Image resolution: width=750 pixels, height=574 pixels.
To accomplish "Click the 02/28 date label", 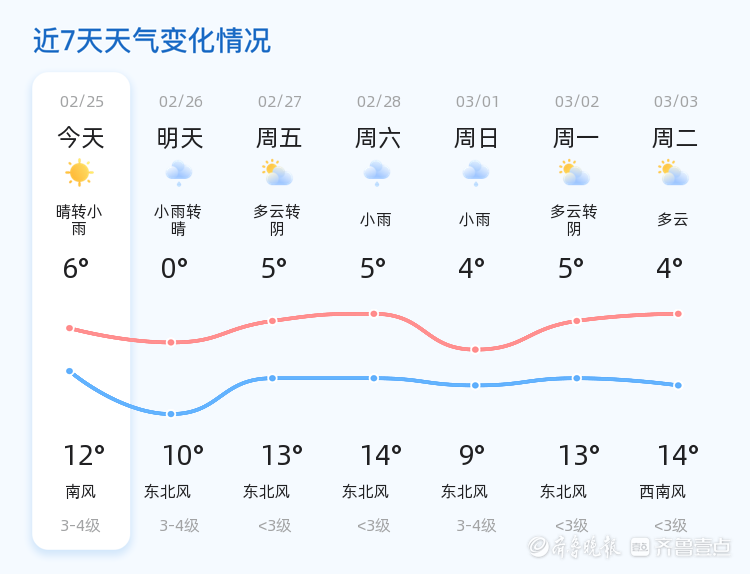I will click(378, 101).
